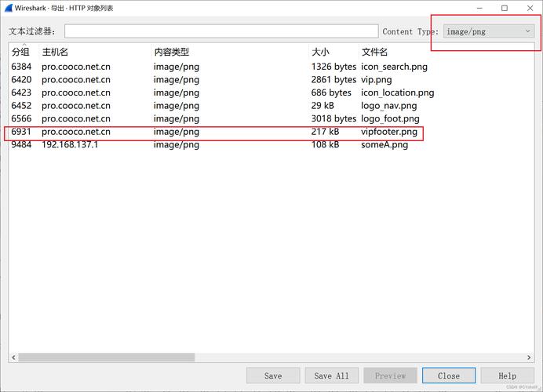The height and width of the screenshot is (392, 543).
Task: Minimize the export dialog window
Action: click(479, 8)
